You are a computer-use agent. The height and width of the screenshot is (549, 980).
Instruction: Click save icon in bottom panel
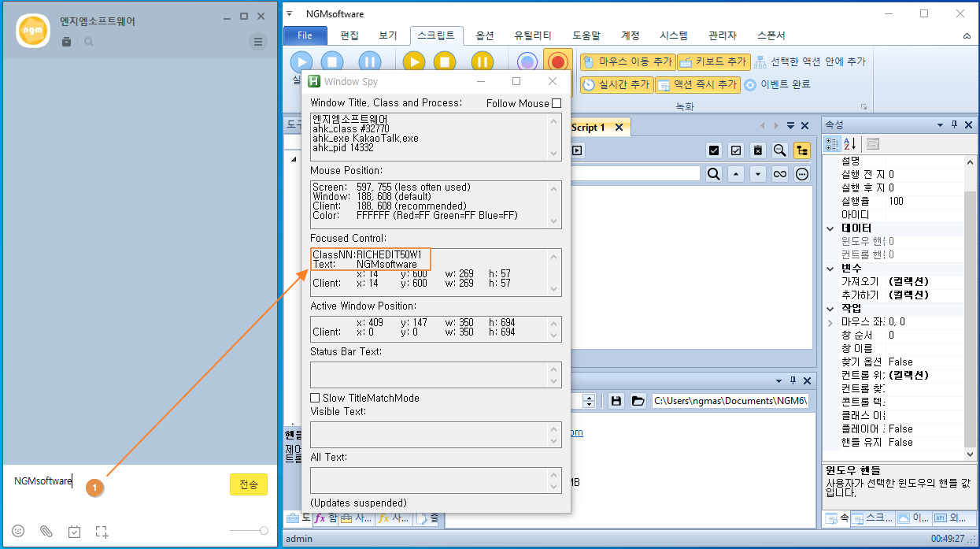pos(616,401)
